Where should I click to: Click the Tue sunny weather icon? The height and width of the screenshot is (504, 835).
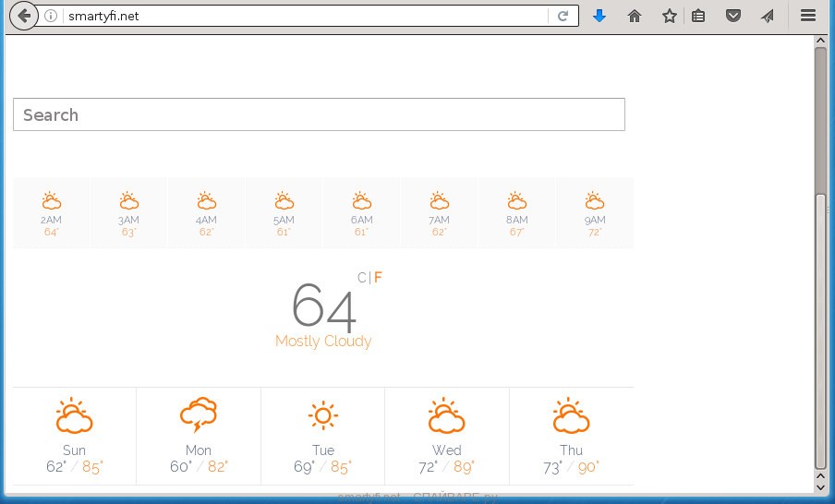click(323, 415)
